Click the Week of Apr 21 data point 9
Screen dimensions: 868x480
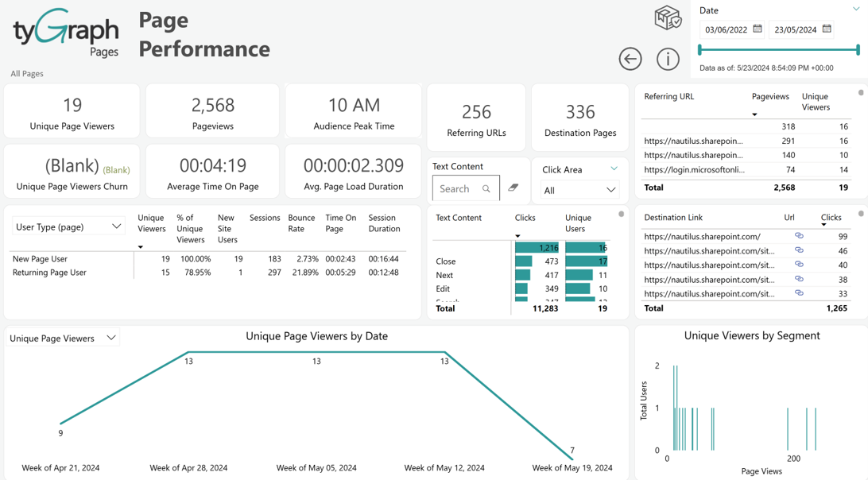coord(61,424)
